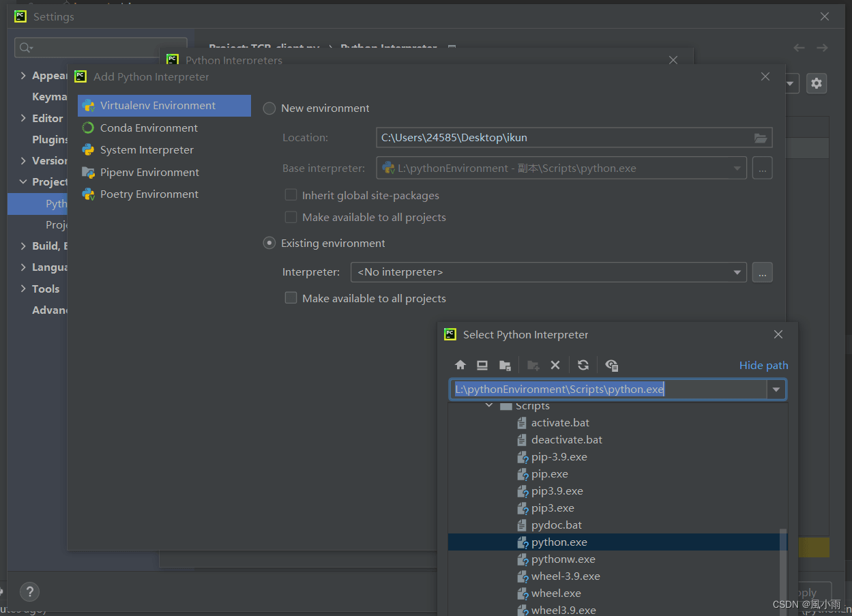This screenshot has height=616, width=852.
Task: Click the file tree vertical scrollbar
Action: click(x=783, y=573)
